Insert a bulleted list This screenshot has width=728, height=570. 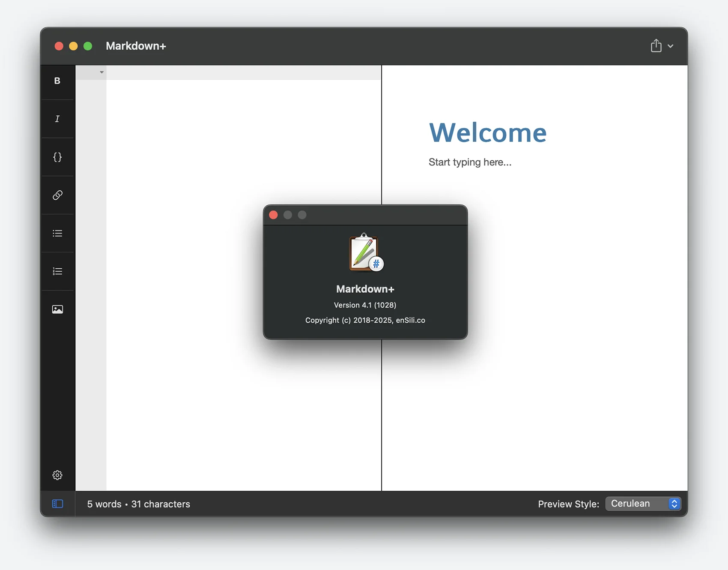[x=57, y=234]
